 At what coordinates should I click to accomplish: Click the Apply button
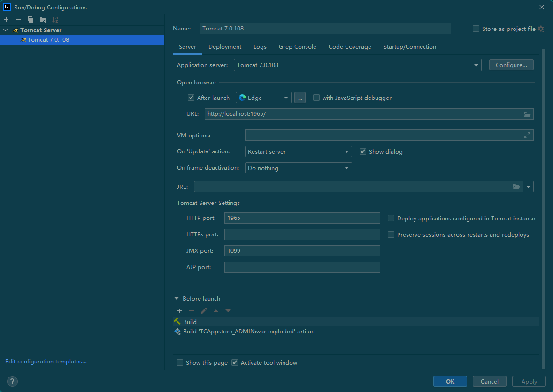529,381
